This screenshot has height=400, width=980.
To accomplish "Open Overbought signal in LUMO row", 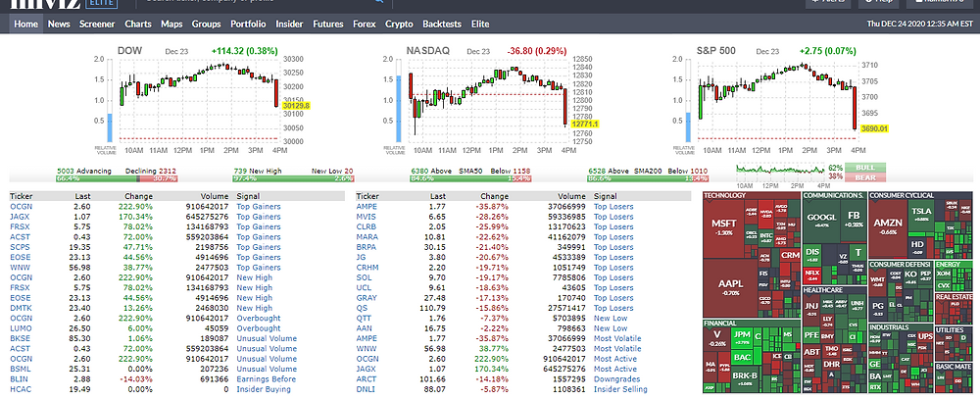I will (258, 328).
